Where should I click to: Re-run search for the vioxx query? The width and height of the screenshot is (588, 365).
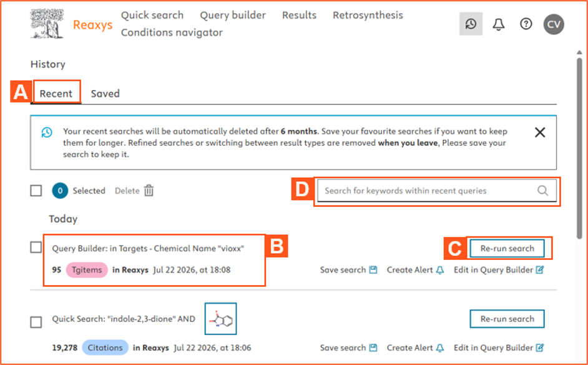click(507, 248)
